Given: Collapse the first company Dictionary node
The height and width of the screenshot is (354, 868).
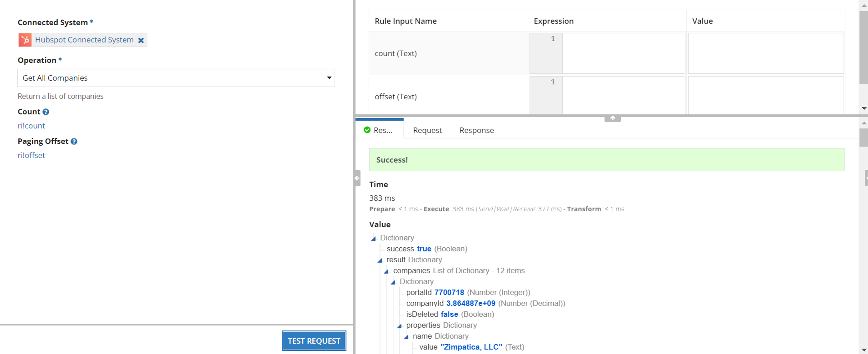Looking at the screenshot, I should click(x=393, y=282).
